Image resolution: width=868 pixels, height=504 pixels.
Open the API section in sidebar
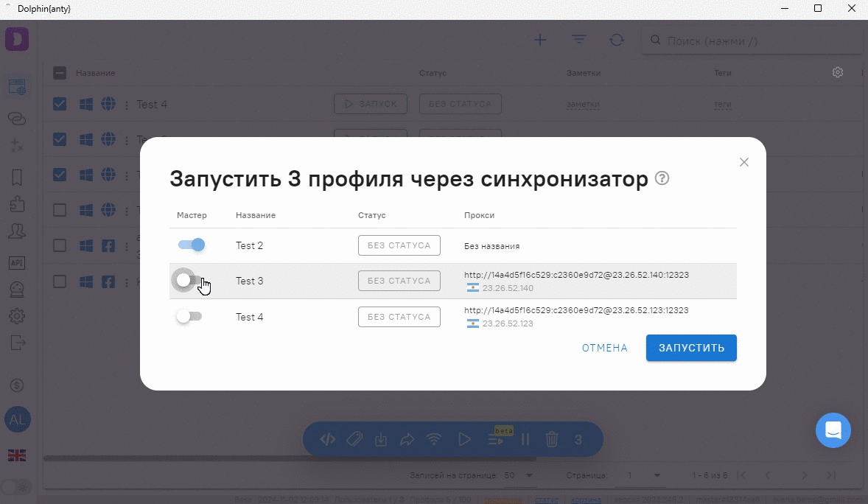click(17, 262)
